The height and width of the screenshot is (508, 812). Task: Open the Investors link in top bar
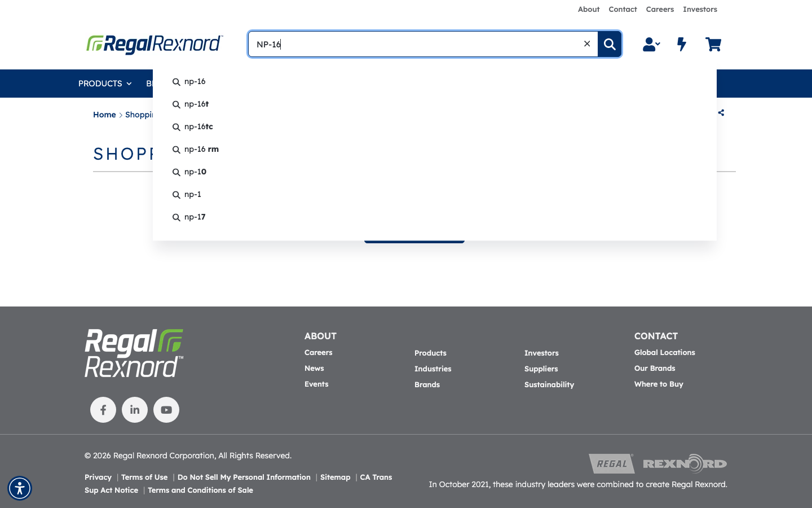[x=700, y=9]
